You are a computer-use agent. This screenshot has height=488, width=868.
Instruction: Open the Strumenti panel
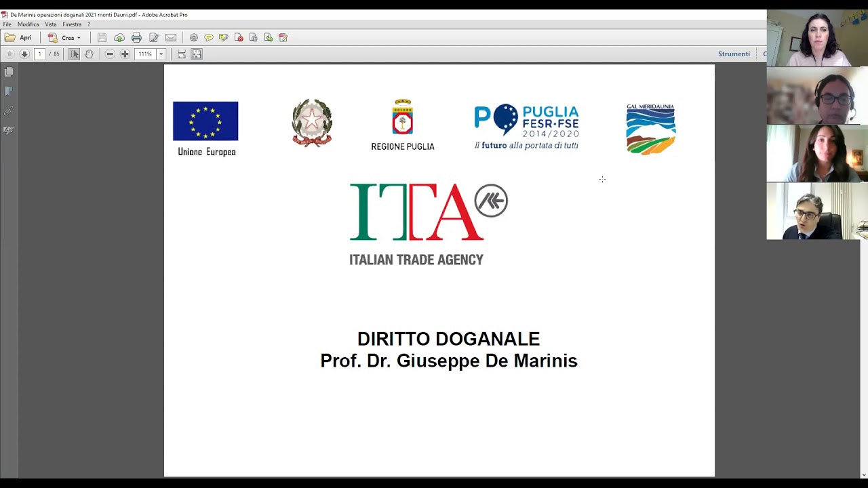[734, 54]
